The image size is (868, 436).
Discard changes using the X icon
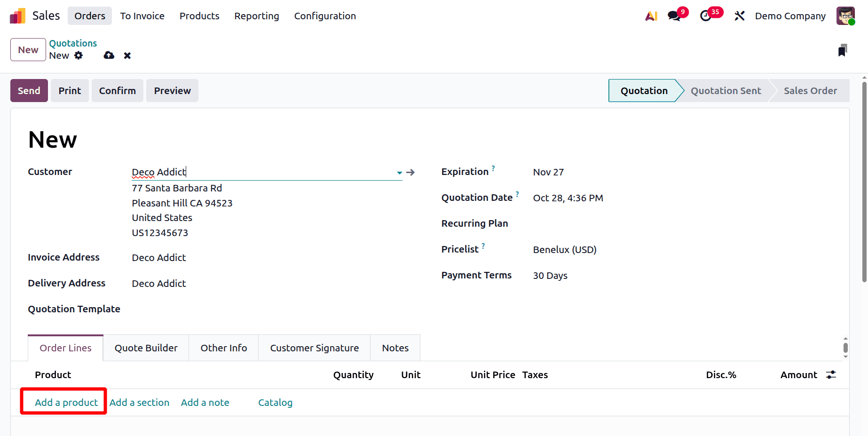pos(127,55)
